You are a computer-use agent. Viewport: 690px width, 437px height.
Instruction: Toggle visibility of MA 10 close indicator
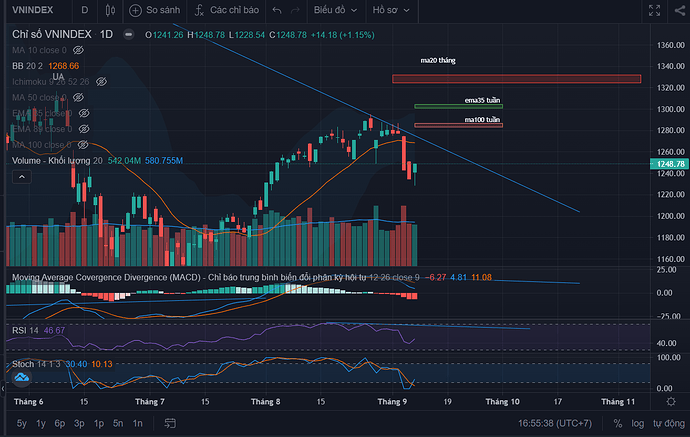coord(78,50)
